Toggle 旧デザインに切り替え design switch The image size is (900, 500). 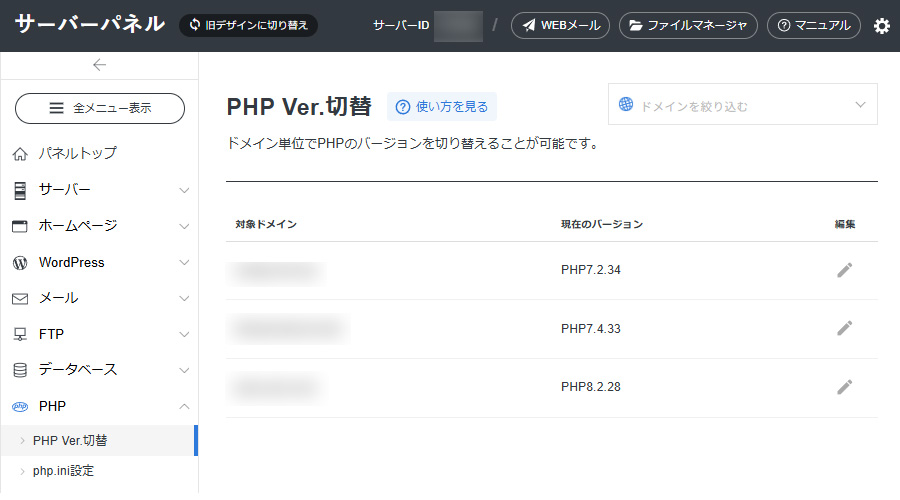click(248, 25)
